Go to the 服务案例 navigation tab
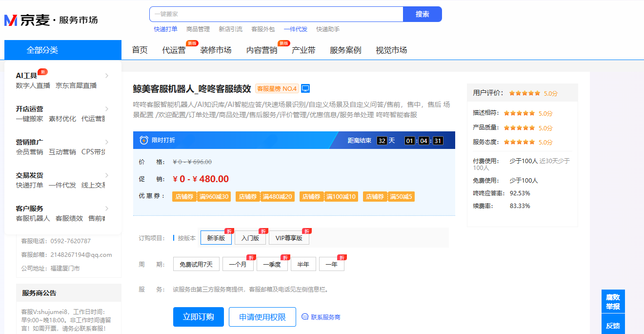644x334 pixels. point(345,50)
